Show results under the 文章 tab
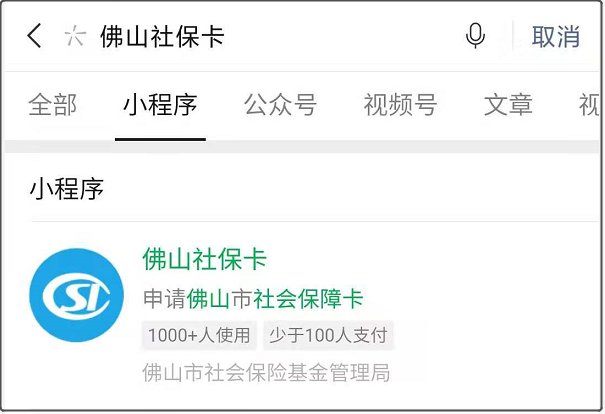 click(x=508, y=105)
